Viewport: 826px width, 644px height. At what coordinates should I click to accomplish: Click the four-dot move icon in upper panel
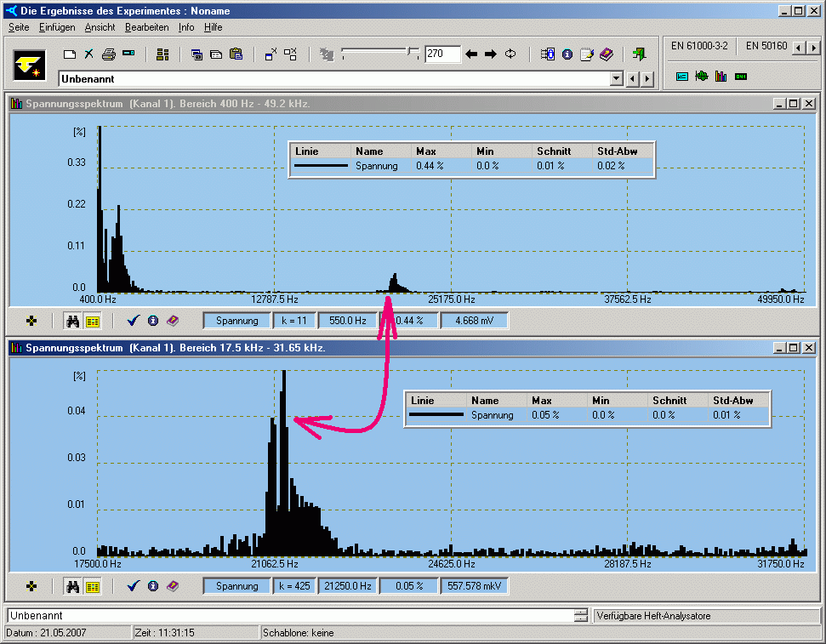(31, 321)
